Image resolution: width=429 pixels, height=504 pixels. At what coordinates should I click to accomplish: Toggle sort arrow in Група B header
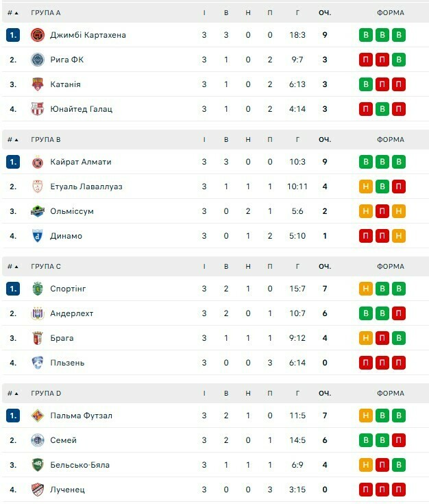point(16,140)
